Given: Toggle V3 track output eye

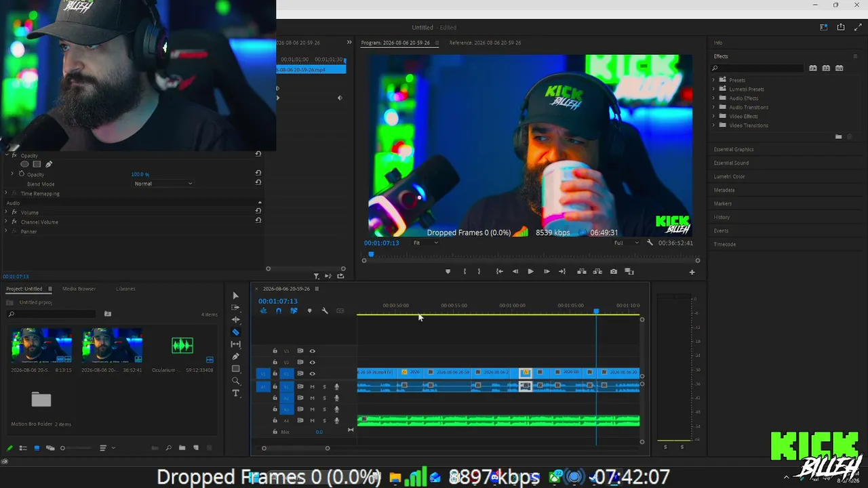Looking at the screenshot, I should tap(313, 351).
